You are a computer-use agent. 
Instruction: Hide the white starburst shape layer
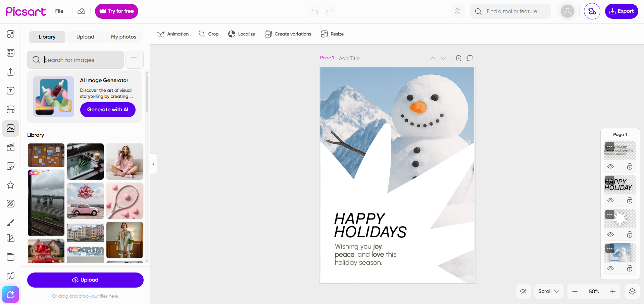click(610, 235)
